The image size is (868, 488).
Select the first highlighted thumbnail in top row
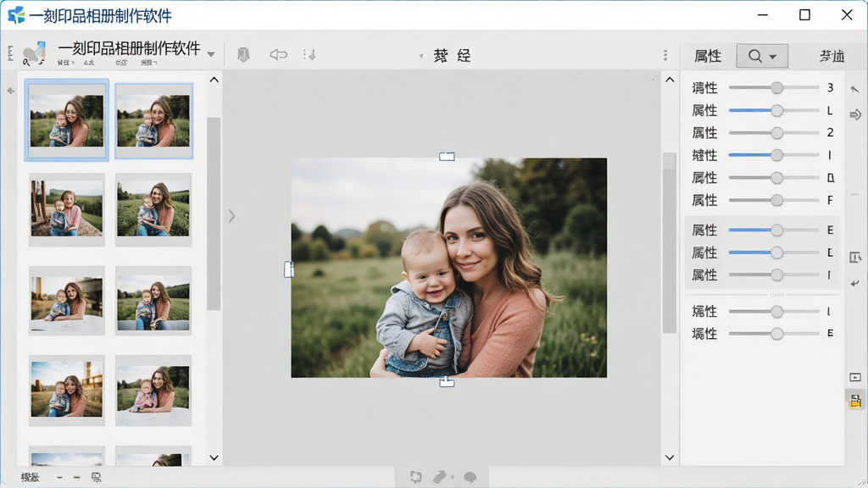66,120
